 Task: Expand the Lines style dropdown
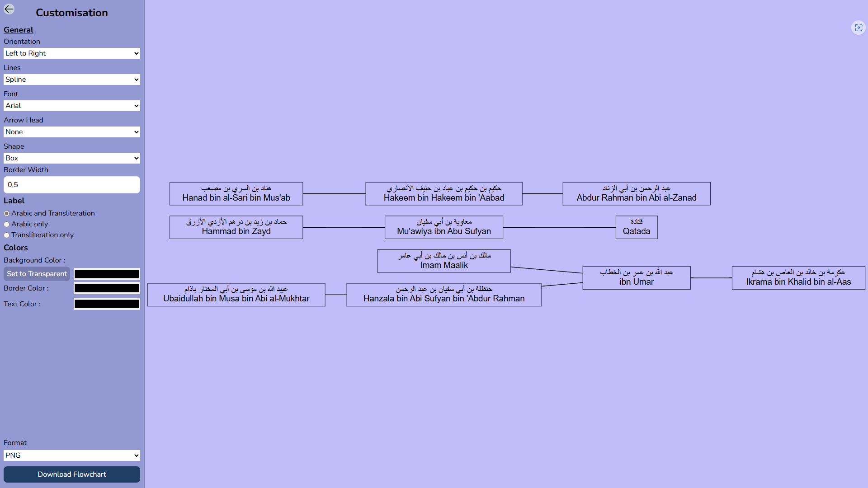point(71,79)
